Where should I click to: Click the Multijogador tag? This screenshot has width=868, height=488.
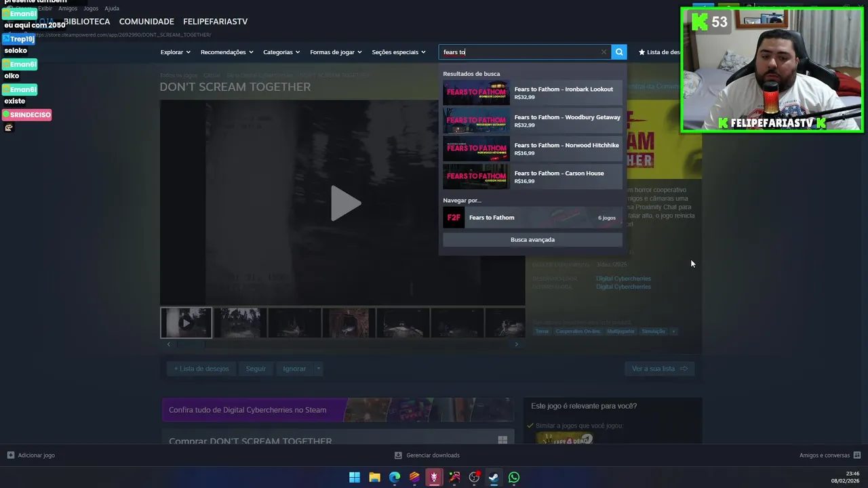(620, 331)
